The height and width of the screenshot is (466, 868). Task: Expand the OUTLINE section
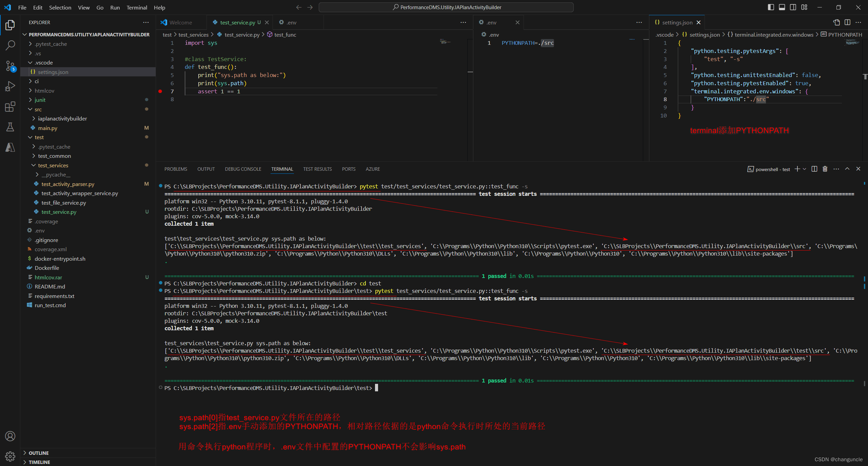pyautogui.click(x=38, y=453)
